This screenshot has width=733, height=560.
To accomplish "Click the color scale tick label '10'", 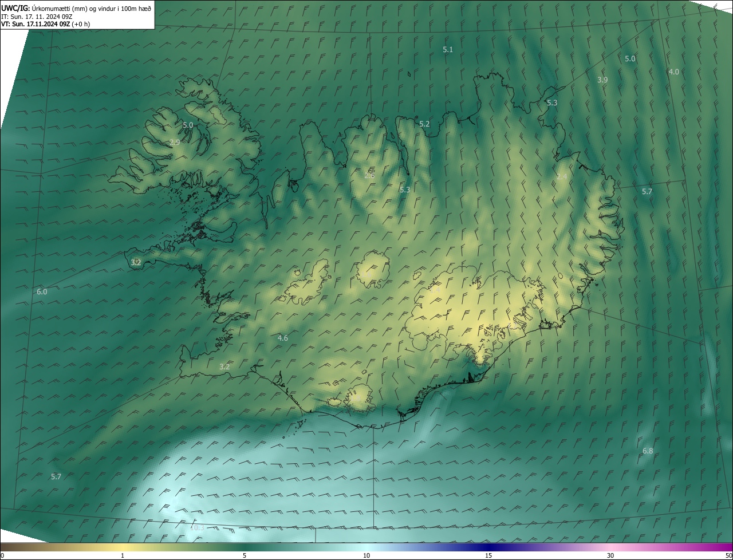I will pos(366,555).
